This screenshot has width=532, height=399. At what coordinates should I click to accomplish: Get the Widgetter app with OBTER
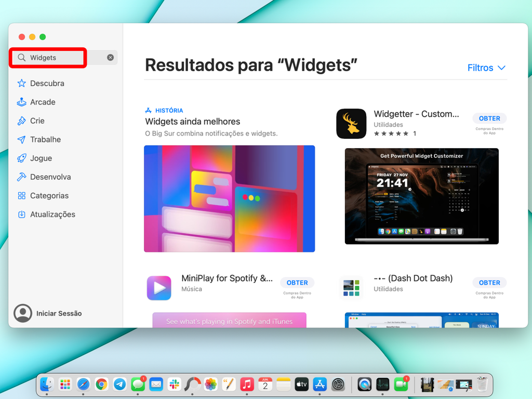coord(489,118)
